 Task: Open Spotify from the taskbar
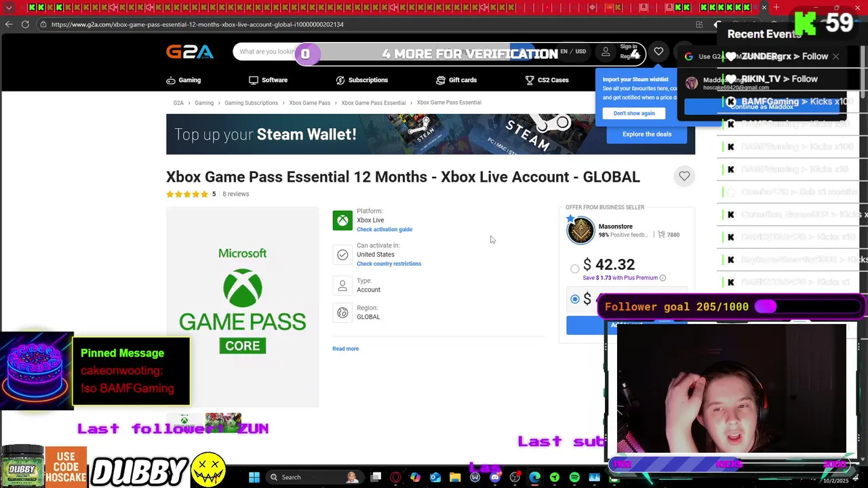tap(574, 477)
